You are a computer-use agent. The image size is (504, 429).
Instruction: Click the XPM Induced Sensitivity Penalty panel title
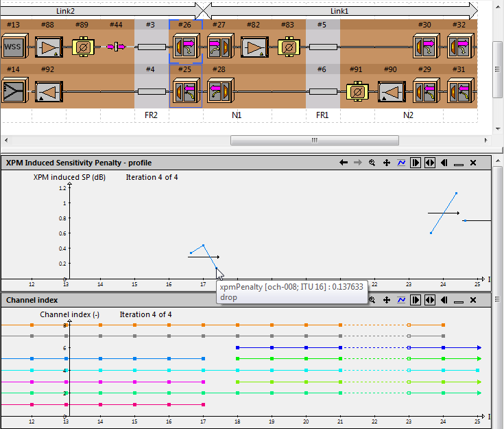click(79, 163)
